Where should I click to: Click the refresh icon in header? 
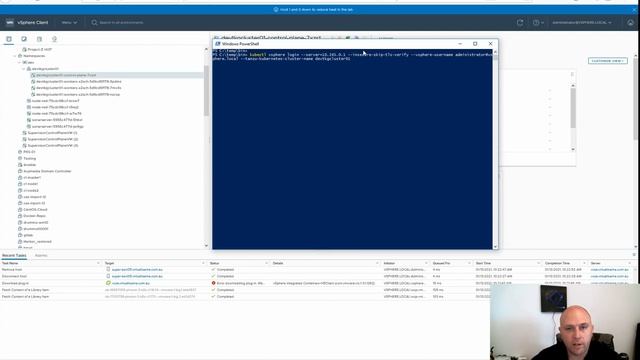click(520, 22)
